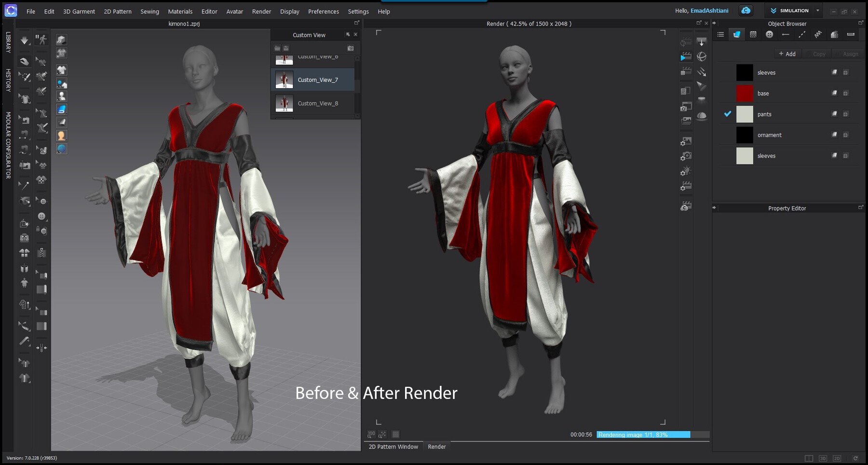Select Custom_View_7 thumbnail

(x=284, y=80)
